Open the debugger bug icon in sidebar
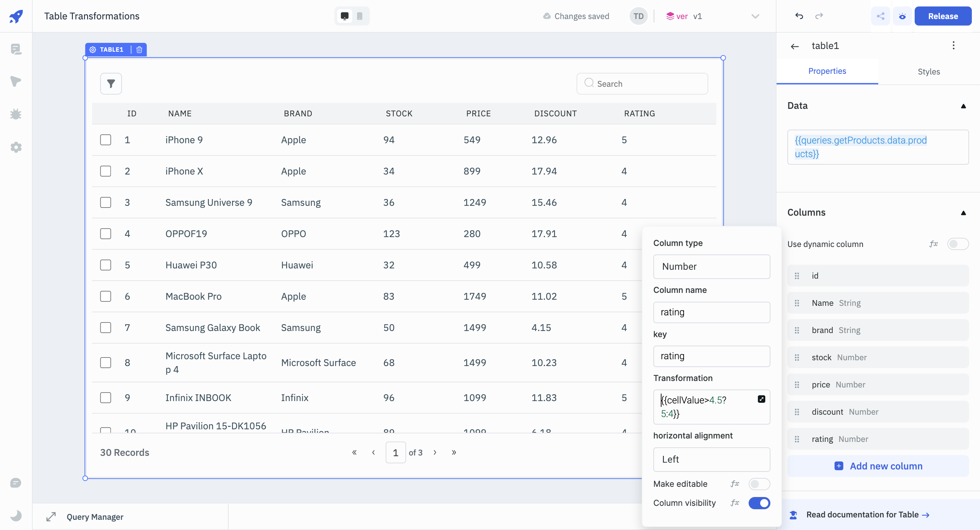Image resolution: width=980 pixels, height=530 pixels. click(x=16, y=114)
